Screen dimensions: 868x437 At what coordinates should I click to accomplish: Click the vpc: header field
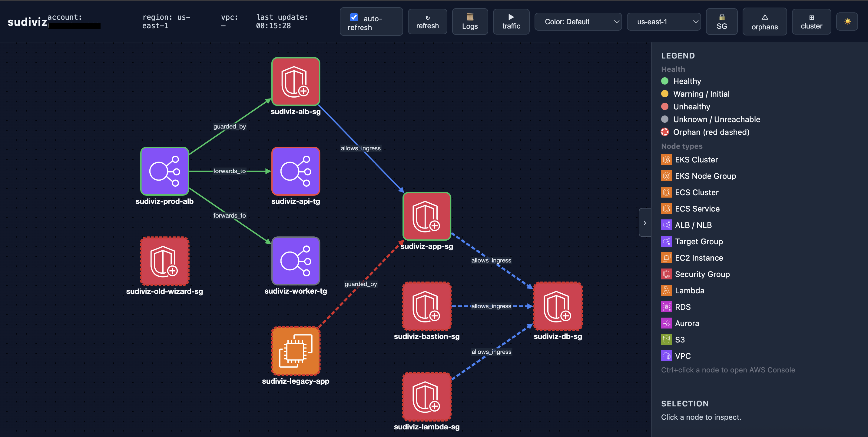click(230, 22)
